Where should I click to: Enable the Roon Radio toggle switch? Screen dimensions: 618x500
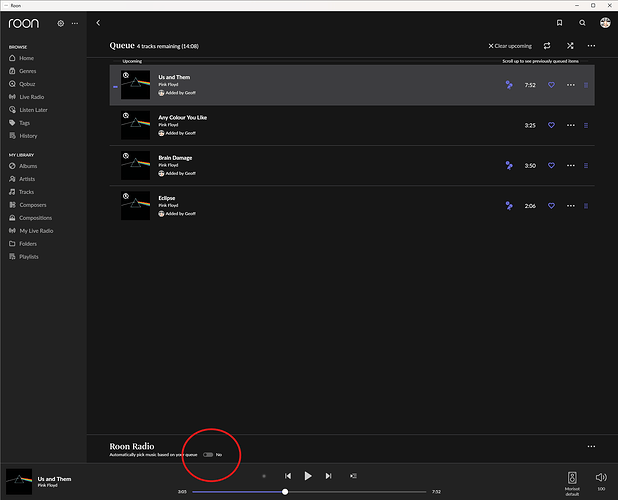[208, 455]
